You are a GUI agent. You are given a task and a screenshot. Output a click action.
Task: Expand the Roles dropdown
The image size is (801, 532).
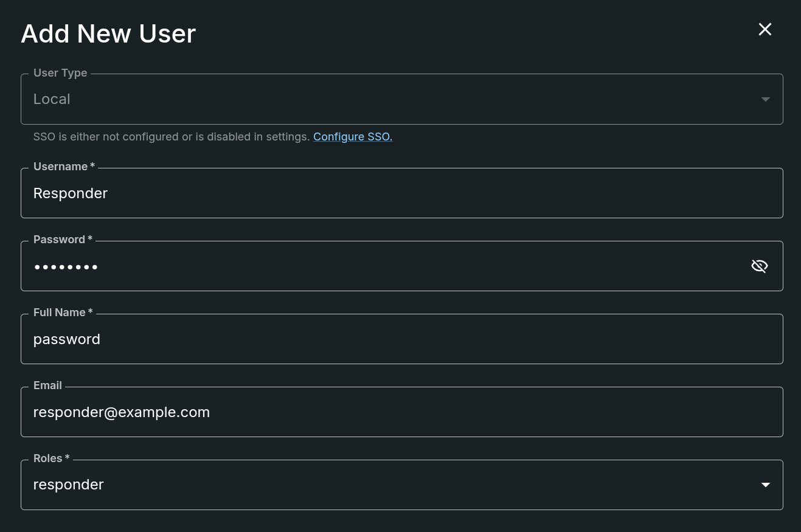coord(402,485)
